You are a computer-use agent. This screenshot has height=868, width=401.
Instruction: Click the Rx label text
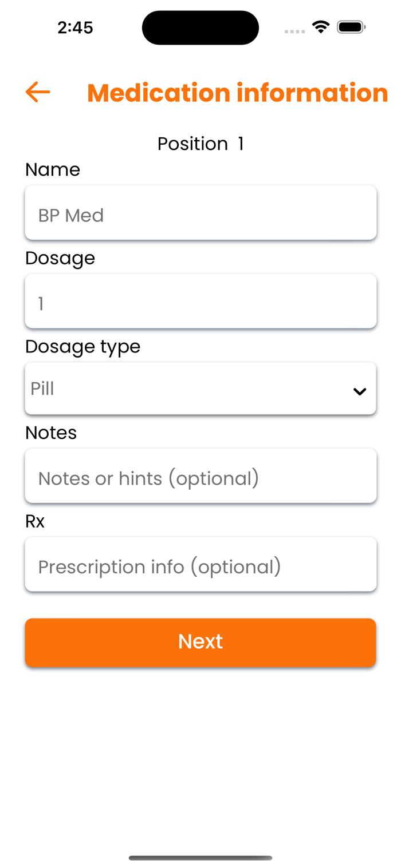(35, 522)
